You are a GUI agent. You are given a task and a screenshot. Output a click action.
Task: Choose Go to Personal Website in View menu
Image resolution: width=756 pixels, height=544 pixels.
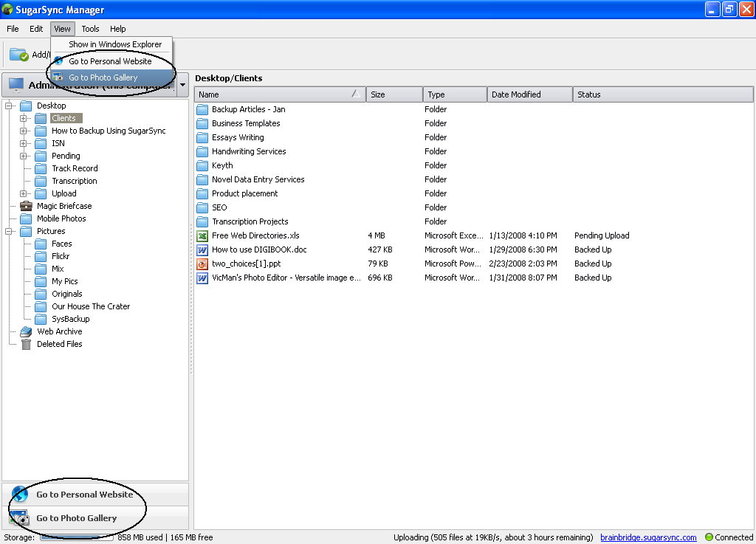tap(112, 61)
